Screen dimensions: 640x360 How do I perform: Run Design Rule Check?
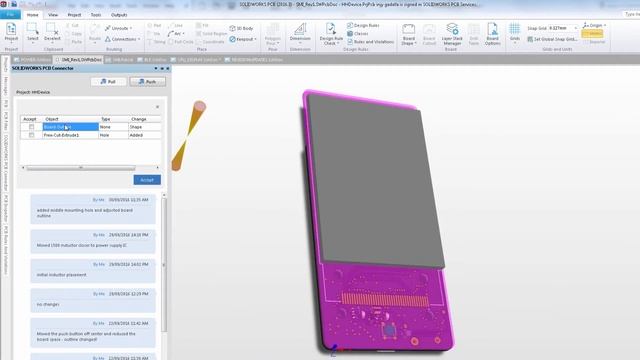coord(331,33)
